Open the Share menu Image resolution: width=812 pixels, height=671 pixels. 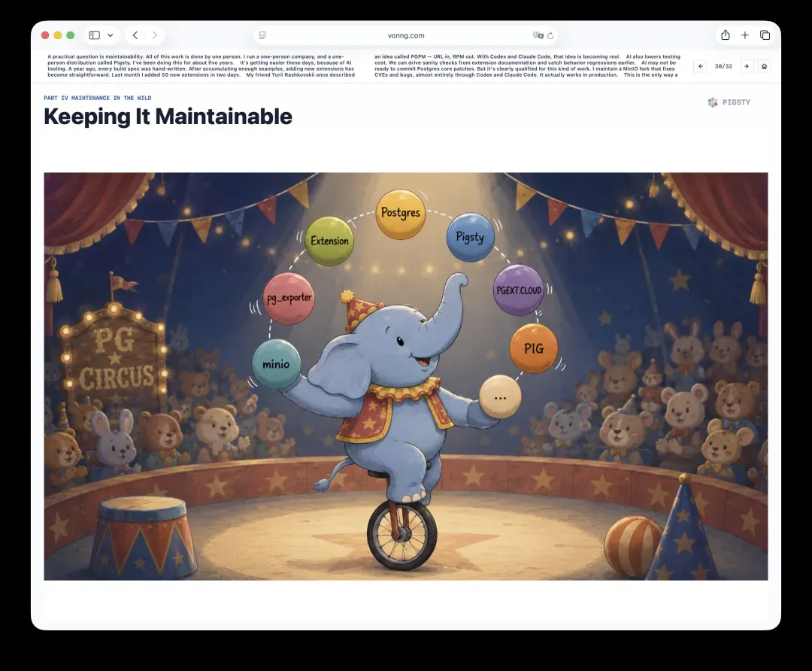726,35
